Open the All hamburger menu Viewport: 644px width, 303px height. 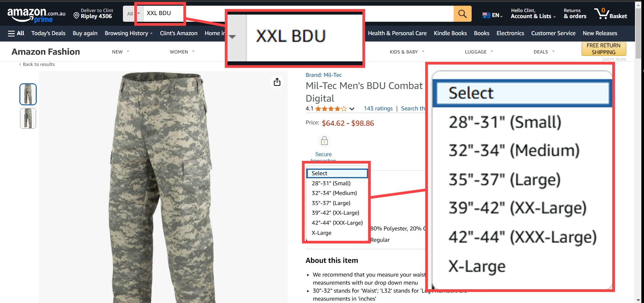(x=16, y=33)
